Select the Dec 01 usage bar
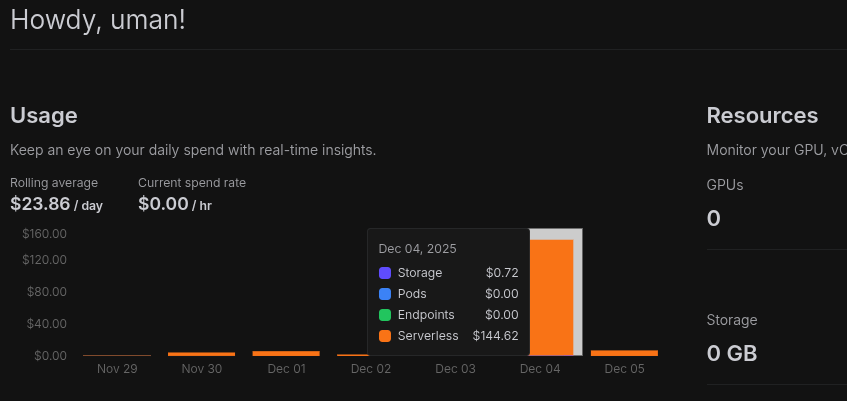Viewport: 847px width, 401px height. click(286, 353)
